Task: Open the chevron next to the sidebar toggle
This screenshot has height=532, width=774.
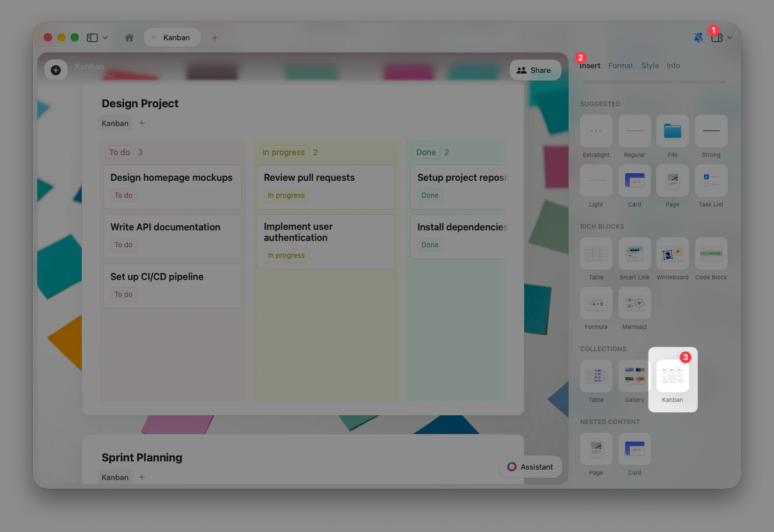Action: click(x=103, y=37)
